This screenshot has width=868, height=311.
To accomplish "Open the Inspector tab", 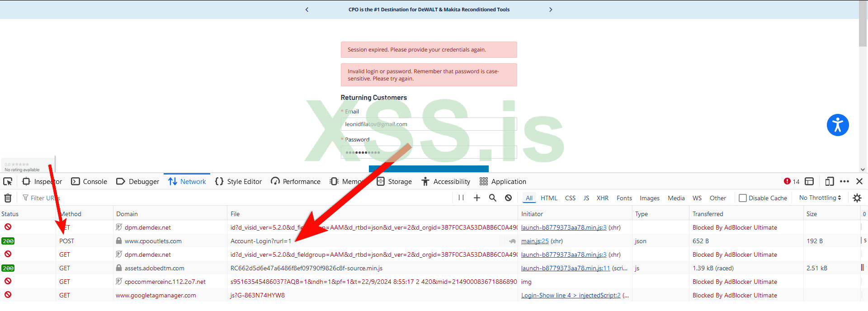I will pos(42,181).
